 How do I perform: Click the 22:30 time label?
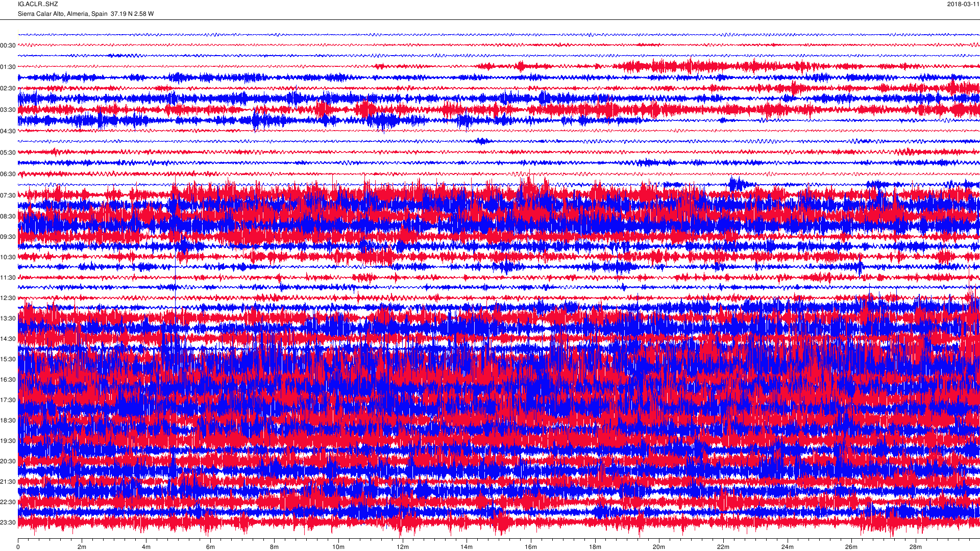point(8,502)
